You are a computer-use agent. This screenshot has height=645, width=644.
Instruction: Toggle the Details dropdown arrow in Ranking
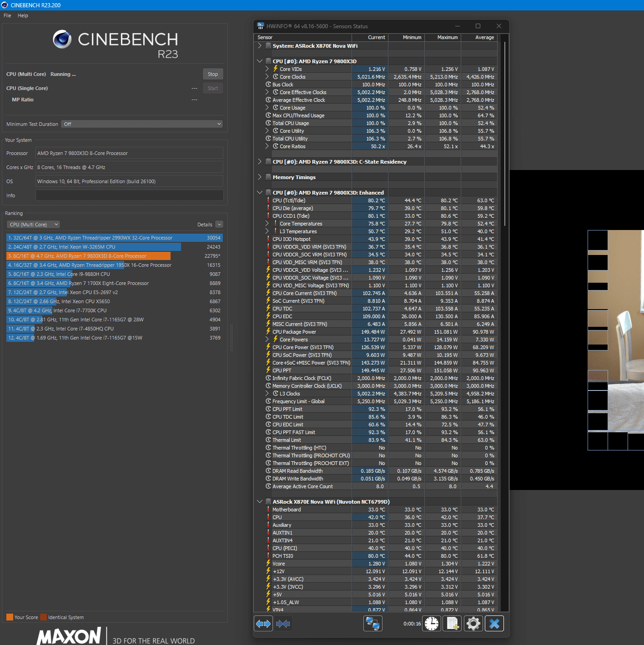tap(219, 225)
